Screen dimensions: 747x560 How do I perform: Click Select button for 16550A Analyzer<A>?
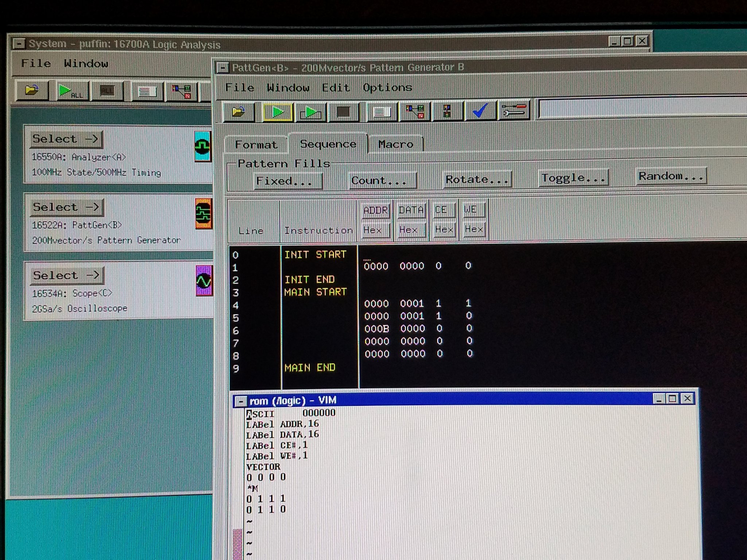(x=66, y=139)
